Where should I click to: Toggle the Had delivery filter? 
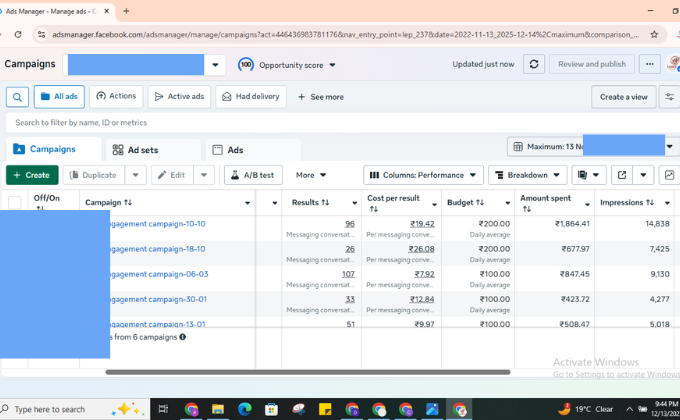click(250, 97)
